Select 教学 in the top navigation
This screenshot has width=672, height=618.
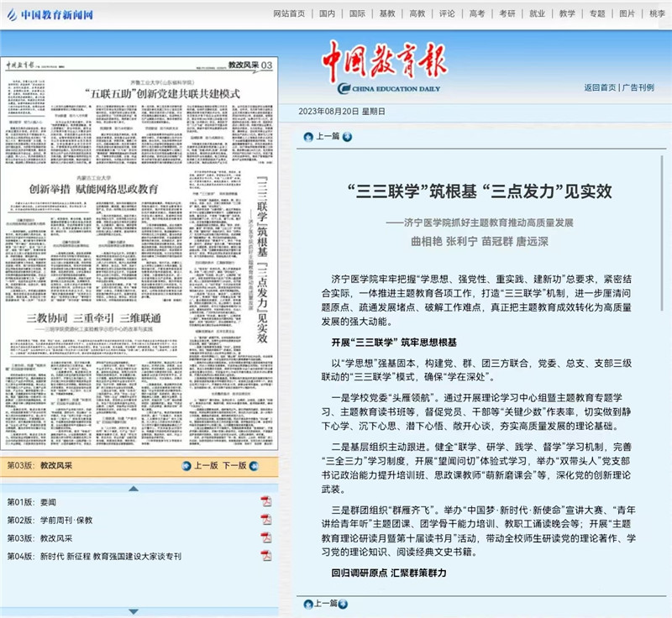pyautogui.click(x=567, y=13)
